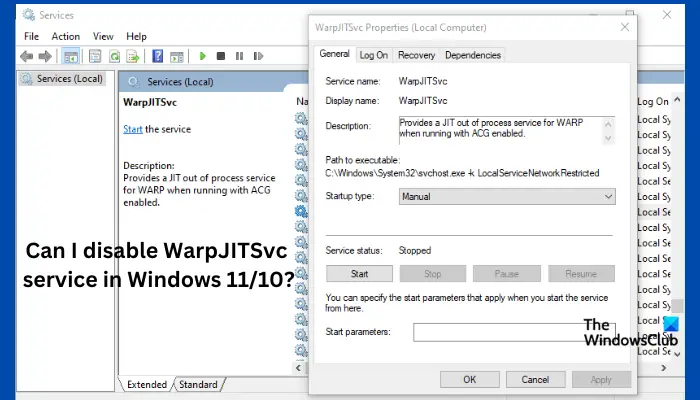Click the Refresh toolbar icon
This screenshot has height=400, width=700.
click(x=114, y=56)
